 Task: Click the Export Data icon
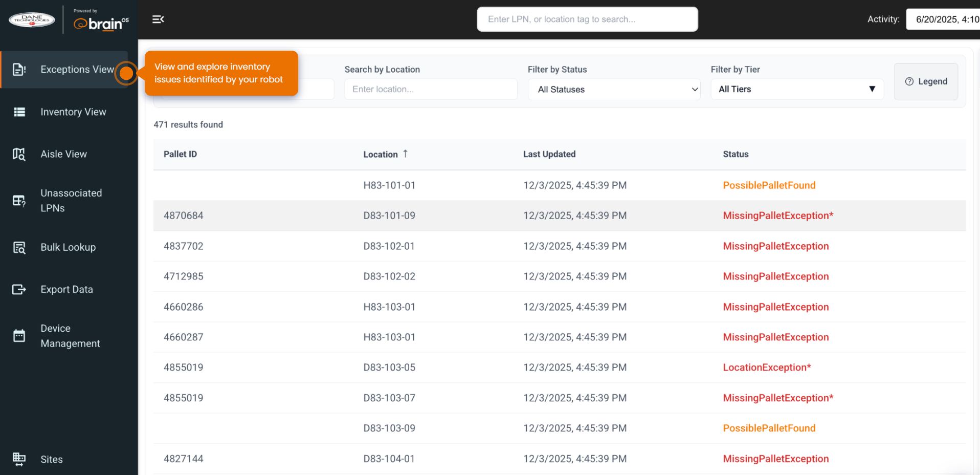pyautogui.click(x=19, y=290)
